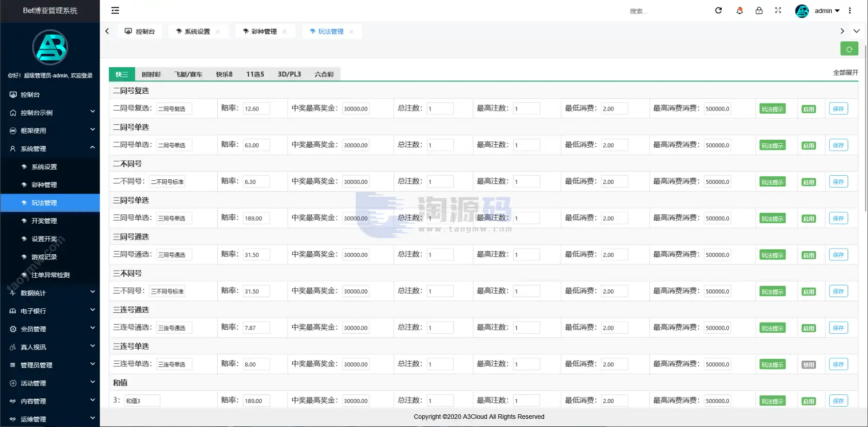The image size is (868, 427).
Task: Collapse 系统管理 sidebar menu
Action: pos(92,148)
